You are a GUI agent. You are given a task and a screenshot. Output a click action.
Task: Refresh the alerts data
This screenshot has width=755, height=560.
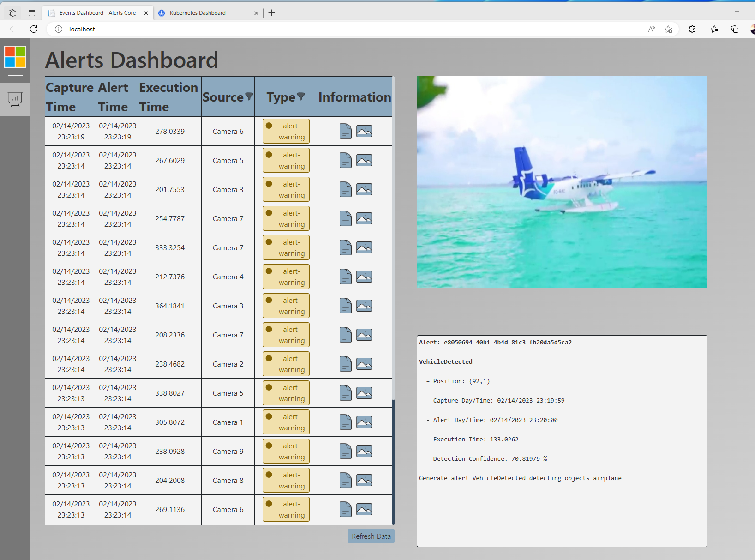(371, 536)
